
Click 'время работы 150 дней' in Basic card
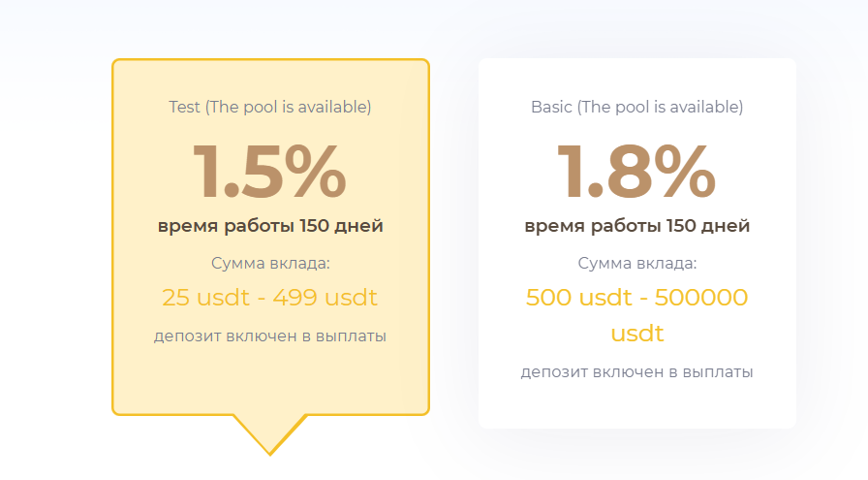[637, 226]
